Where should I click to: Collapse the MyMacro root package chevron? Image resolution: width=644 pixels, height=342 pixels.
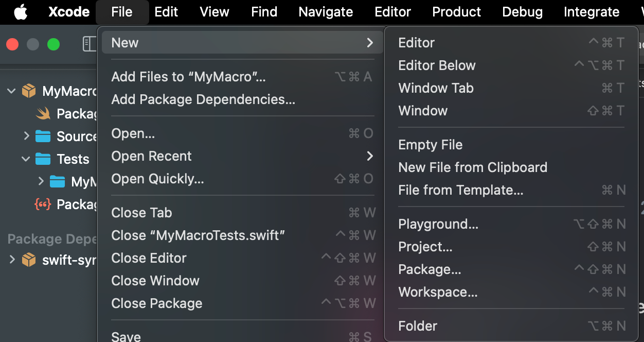(11, 91)
